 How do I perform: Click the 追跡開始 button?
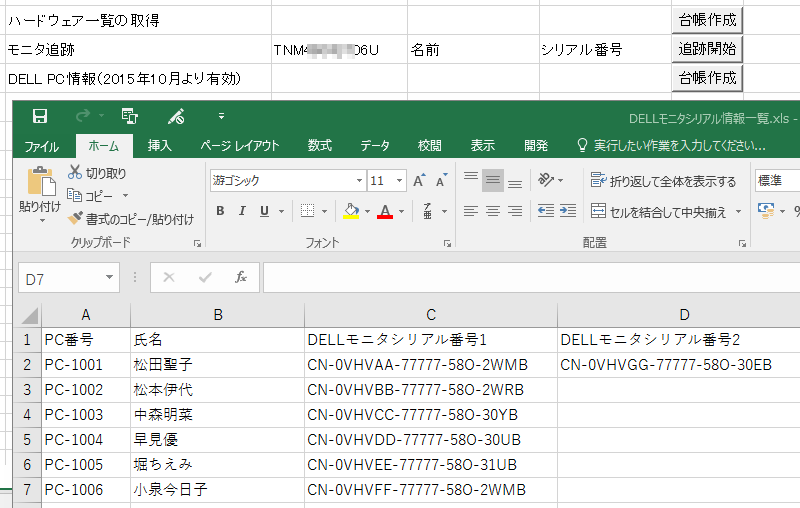click(x=707, y=49)
